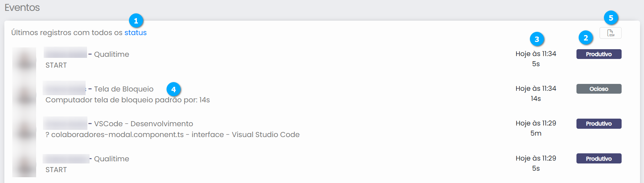Click the Eventos section heading
Viewport: 644px width, 183px height.
(x=22, y=8)
